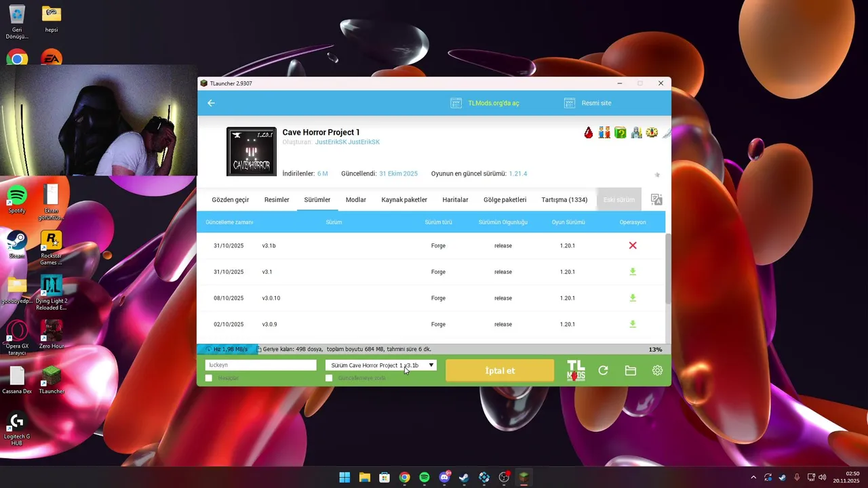
Task: Go back with the arrow in TLauncher
Action: pyautogui.click(x=211, y=103)
